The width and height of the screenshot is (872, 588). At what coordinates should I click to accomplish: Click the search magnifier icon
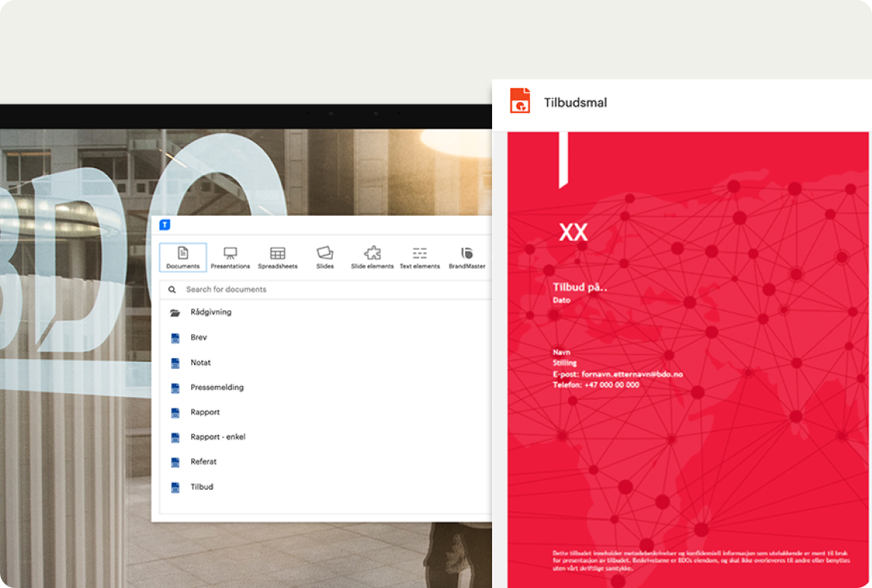(172, 289)
